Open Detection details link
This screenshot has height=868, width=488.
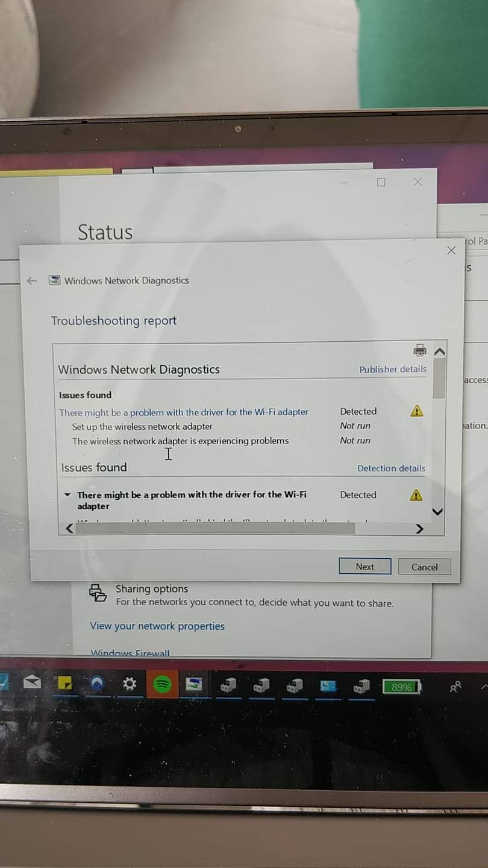click(391, 468)
